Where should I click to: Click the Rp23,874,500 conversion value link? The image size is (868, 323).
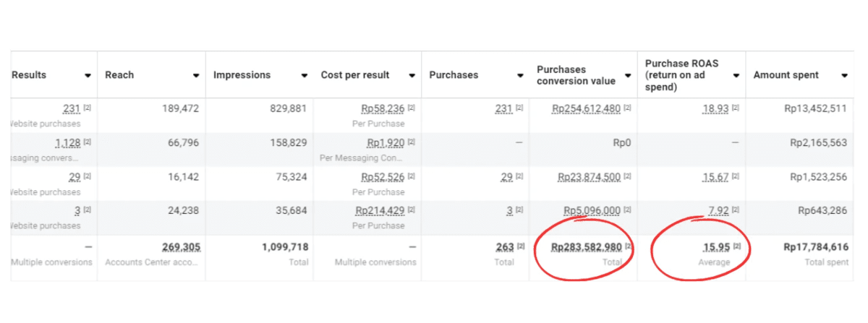click(x=589, y=177)
